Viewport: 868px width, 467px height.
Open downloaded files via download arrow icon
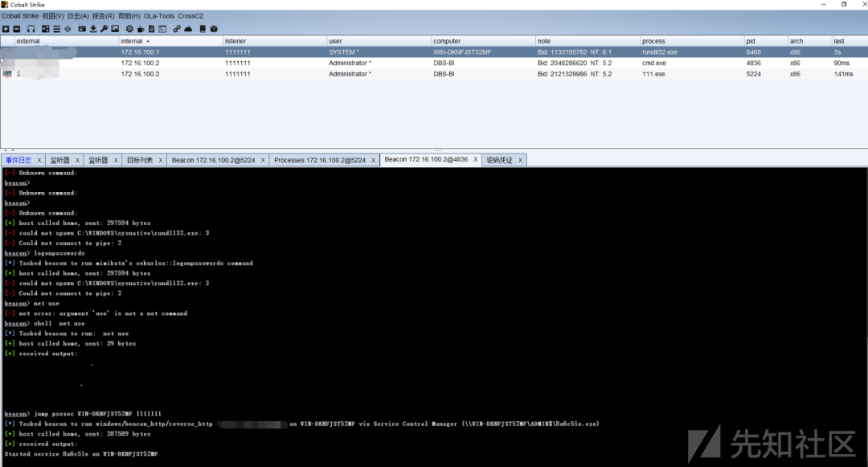[93, 29]
